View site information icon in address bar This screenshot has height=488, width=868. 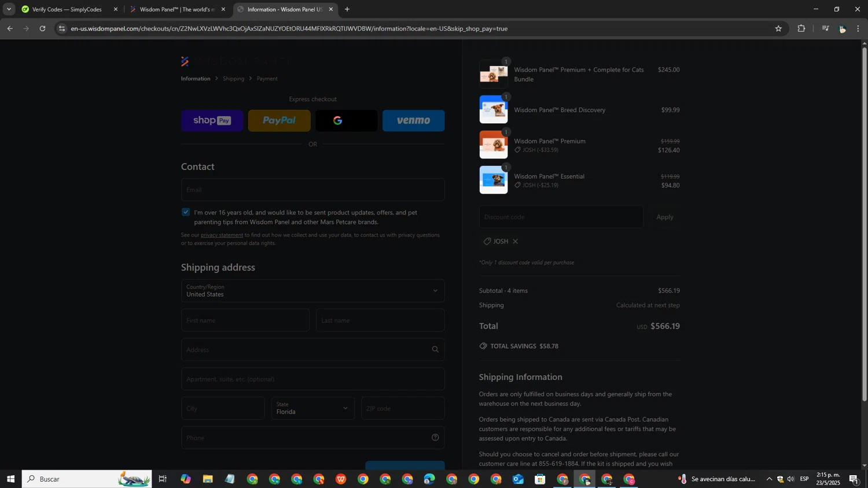[62, 28]
